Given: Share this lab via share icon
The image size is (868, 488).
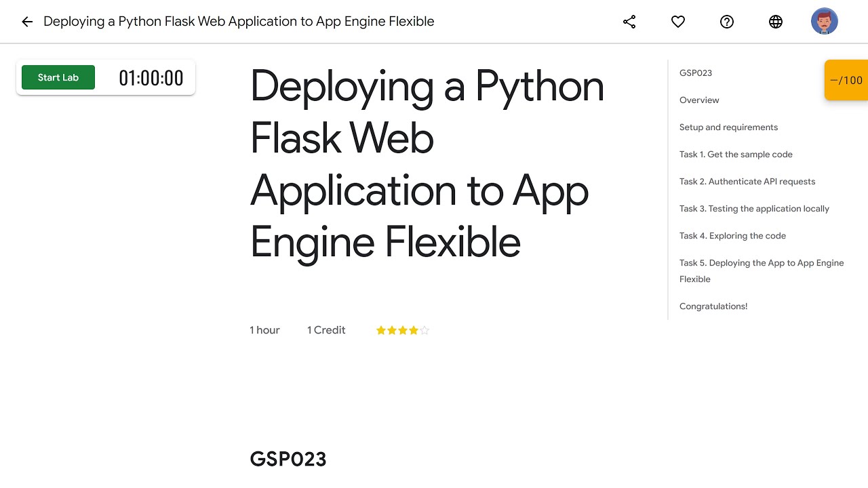Looking at the screenshot, I should 629,22.
